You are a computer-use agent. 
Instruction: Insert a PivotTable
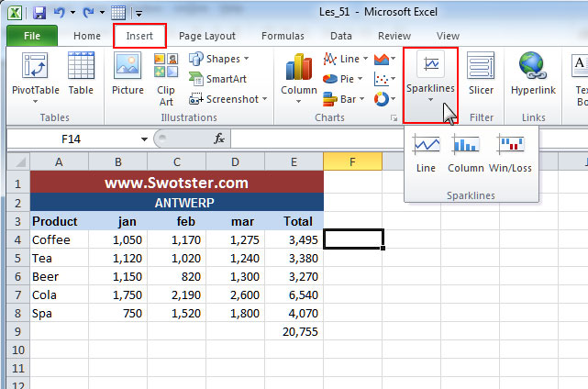[x=35, y=78]
